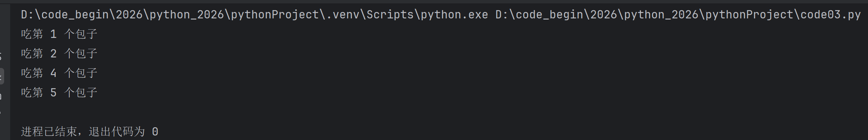Click the .venv folder in the command line
868x140 pixels.
click(x=343, y=15)
